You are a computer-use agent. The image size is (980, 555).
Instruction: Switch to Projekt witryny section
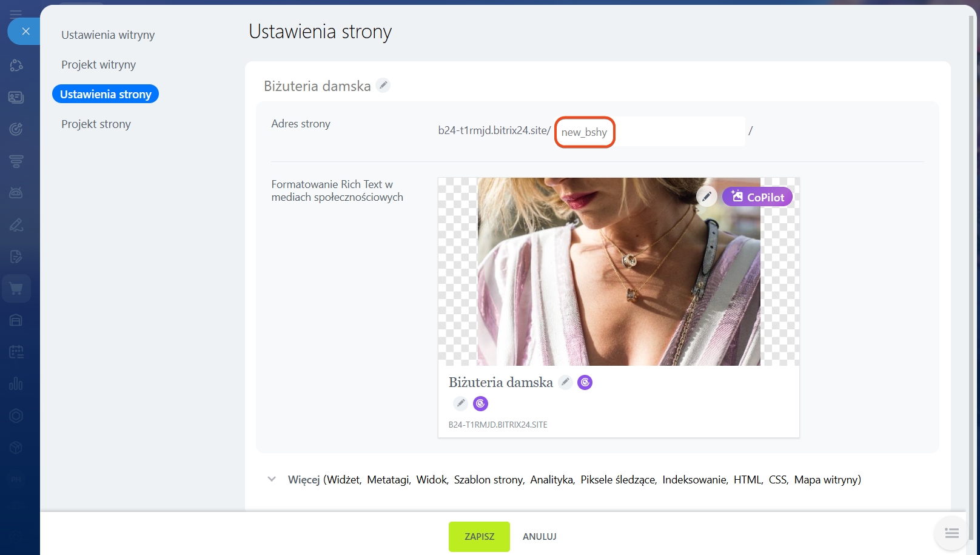point(98,65)
